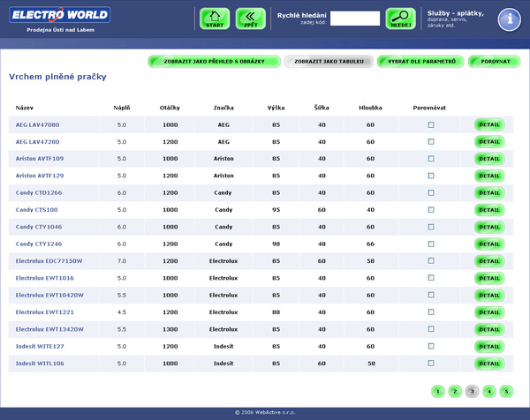
Task: Select current page 3 button
Action: [473, 392]
